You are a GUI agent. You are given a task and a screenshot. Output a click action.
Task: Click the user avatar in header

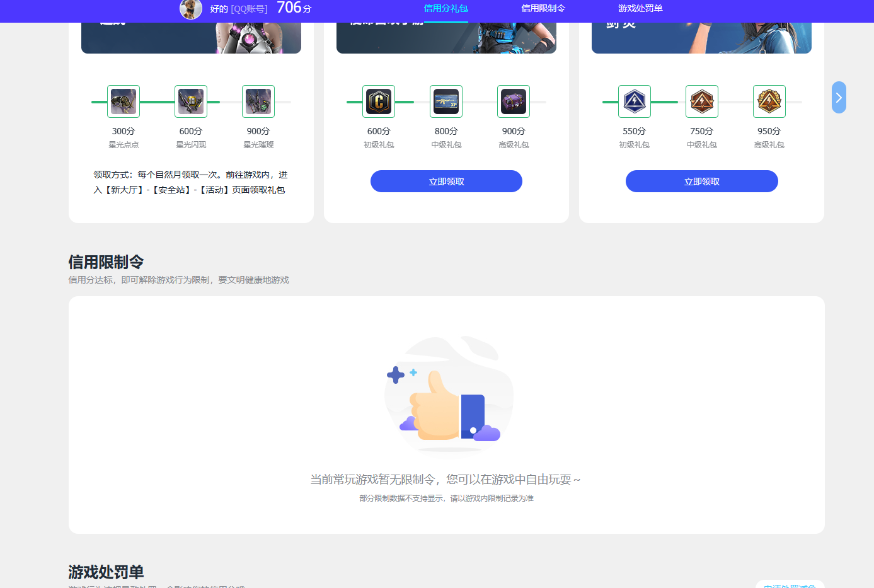click(191, 9)
